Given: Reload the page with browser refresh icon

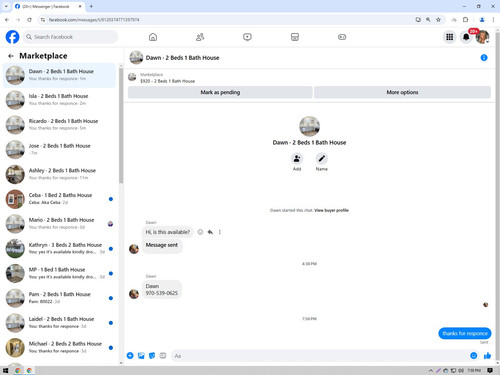Looking at the screenshot, I should pos(29,20).
